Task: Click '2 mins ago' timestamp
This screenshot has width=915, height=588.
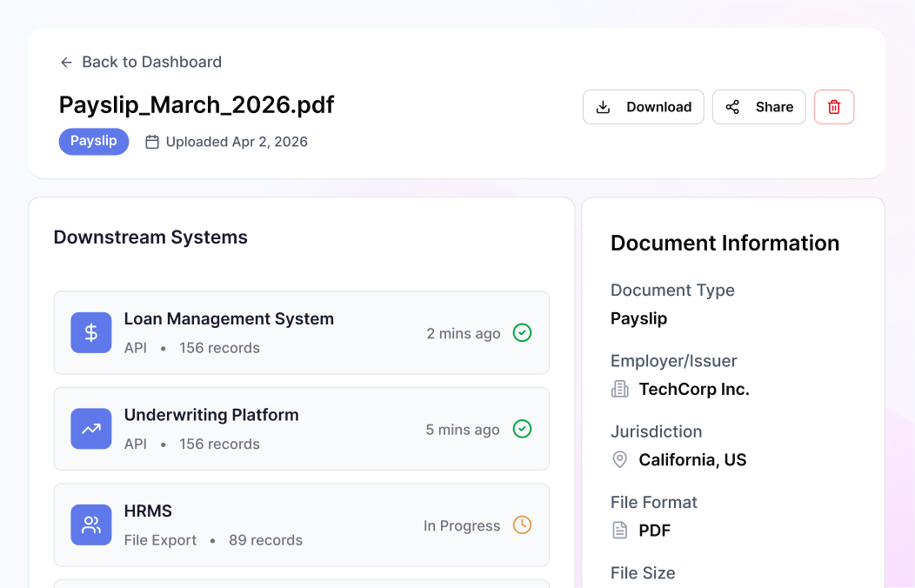Action: tap(464, 333)
